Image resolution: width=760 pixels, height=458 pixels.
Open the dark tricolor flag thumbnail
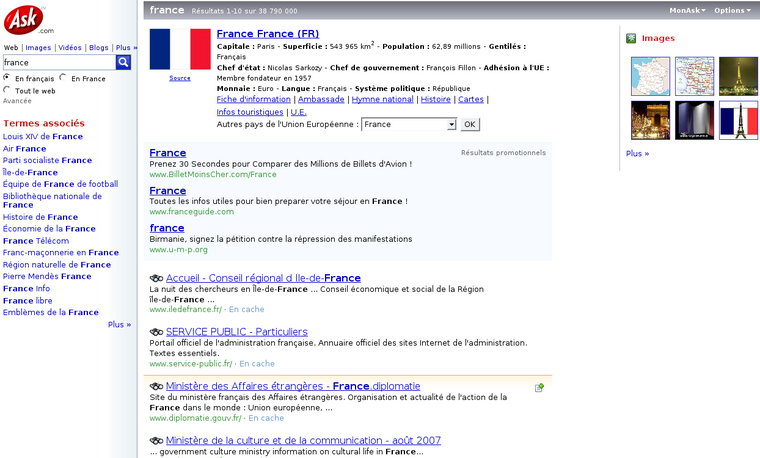point(694,120)
